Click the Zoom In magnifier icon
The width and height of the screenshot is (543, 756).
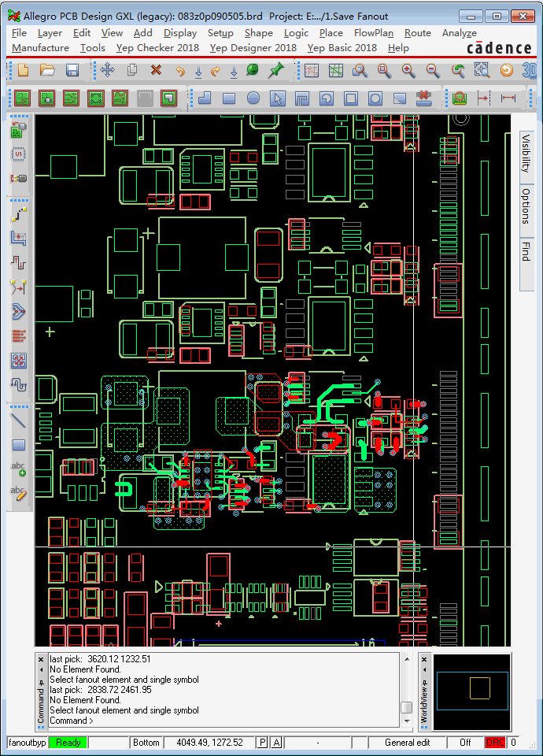[x=408, y=70]
